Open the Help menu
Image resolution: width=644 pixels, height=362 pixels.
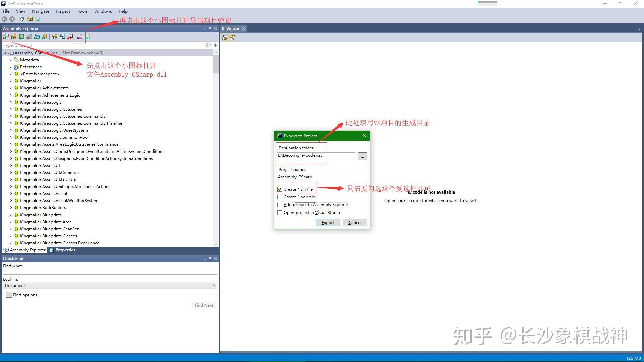[x=123, y=11]
